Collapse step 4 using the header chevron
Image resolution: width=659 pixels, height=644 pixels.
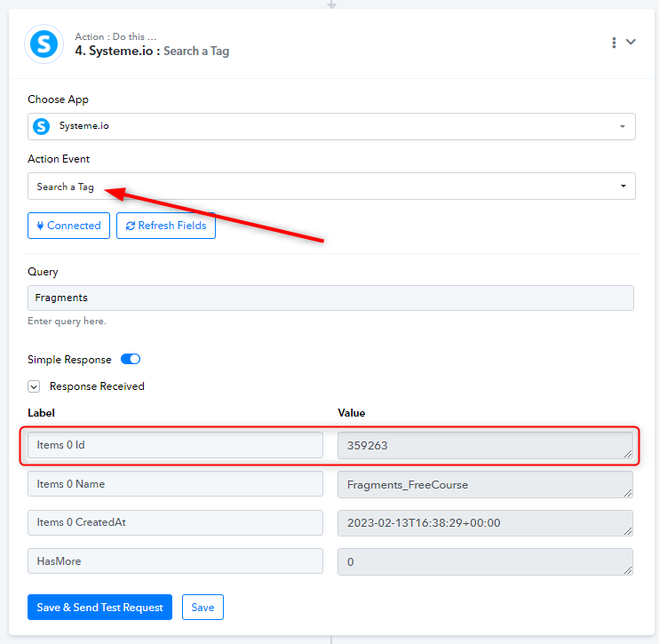tap(631, 42)
